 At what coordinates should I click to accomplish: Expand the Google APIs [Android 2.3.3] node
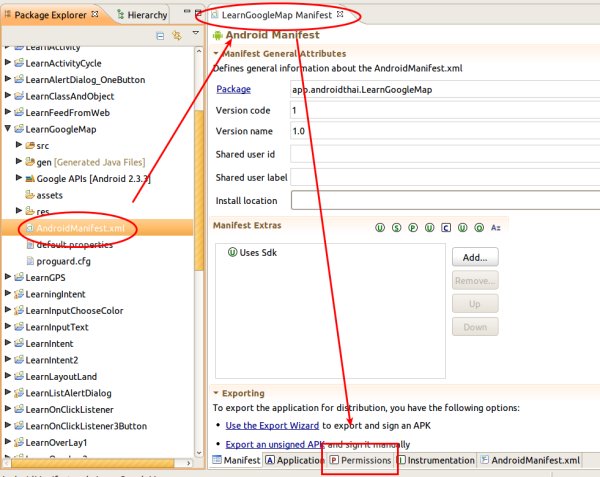18,178
